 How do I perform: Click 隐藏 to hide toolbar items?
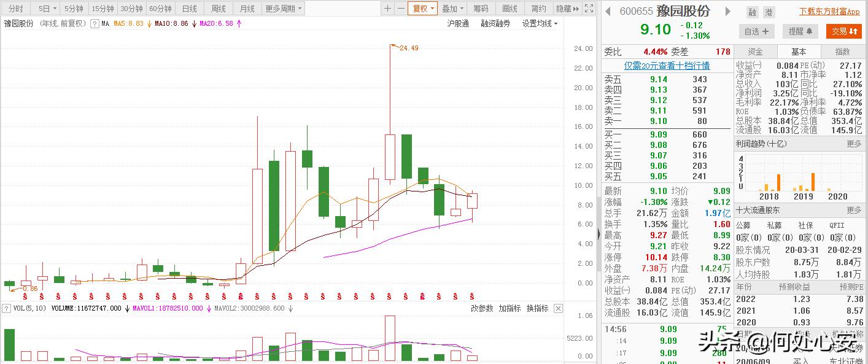pos(563,9)
